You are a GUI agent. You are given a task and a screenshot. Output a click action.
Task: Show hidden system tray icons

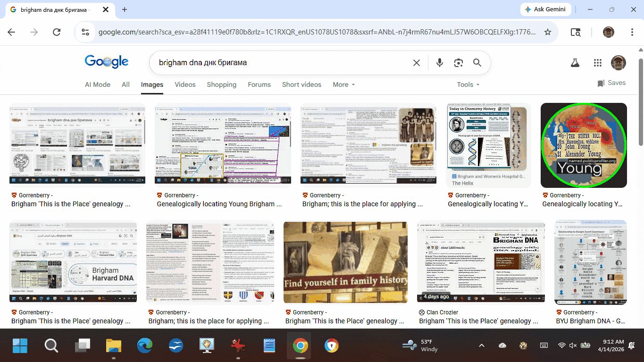coord(481,345)
